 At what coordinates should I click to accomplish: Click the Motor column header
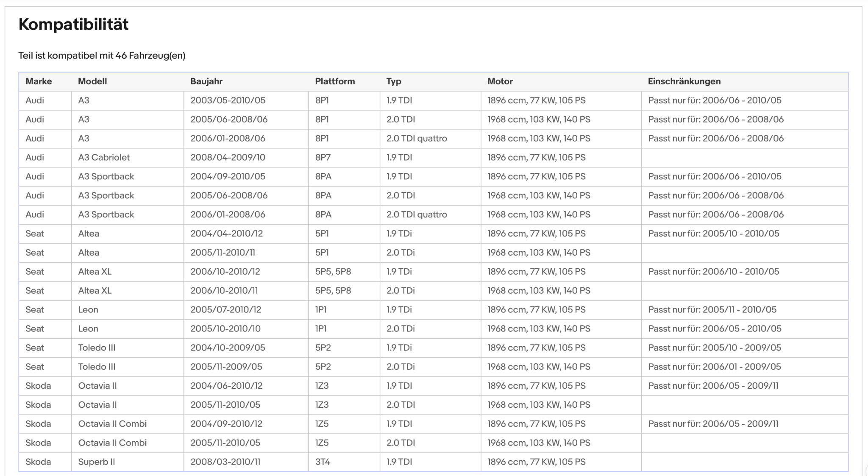click(500, 81)
